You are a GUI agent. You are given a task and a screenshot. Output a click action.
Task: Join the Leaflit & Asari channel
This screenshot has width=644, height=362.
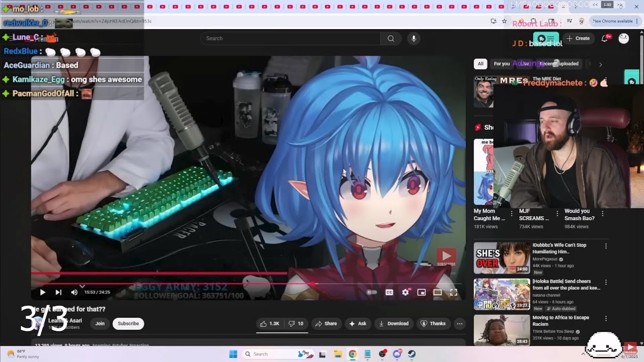pyautogui.click(x=100, y=324)
